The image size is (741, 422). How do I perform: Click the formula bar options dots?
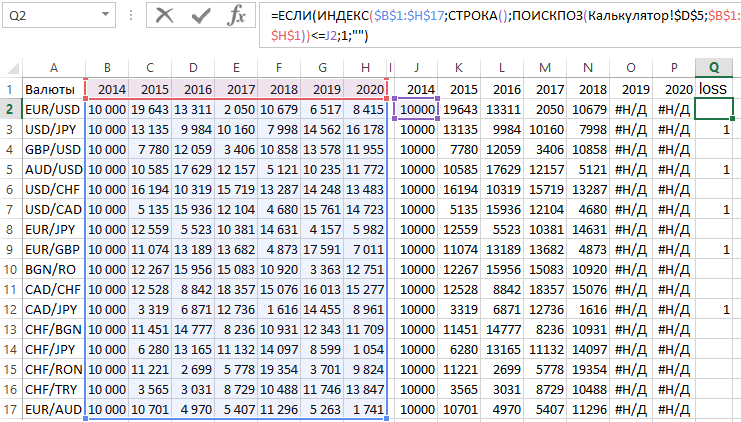[x=131, y=16]
